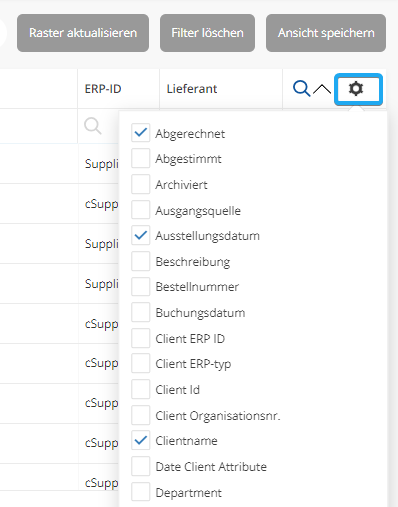Tick the Archiviert checkbox

pos(140,184)
